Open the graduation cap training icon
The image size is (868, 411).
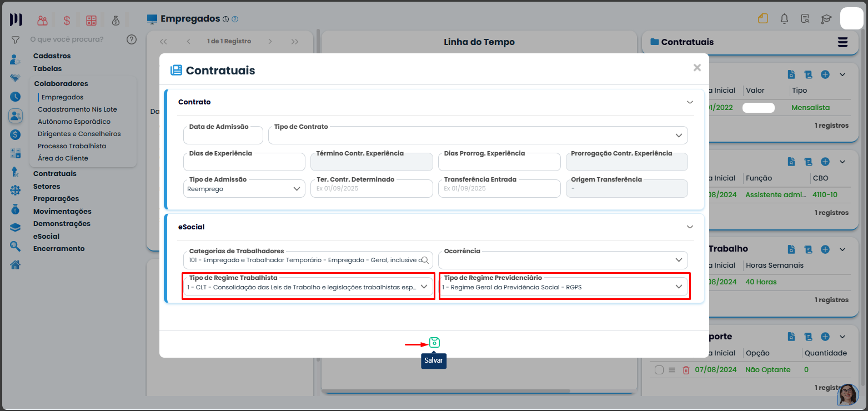tap(826, 19)
